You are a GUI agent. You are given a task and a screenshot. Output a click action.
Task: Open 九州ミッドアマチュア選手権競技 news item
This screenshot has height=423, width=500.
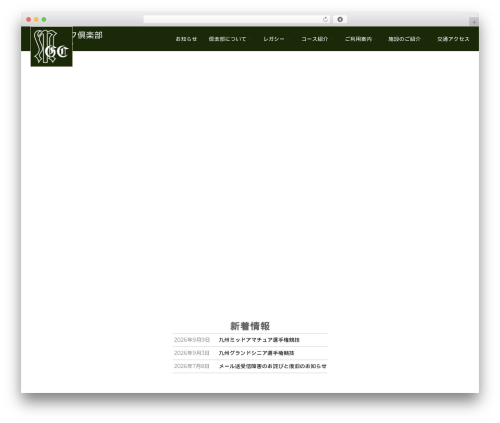(259, 340)
